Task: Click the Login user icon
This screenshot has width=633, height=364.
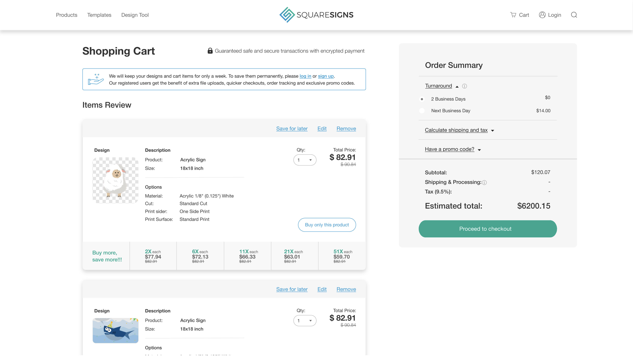Action: [542, 15]
